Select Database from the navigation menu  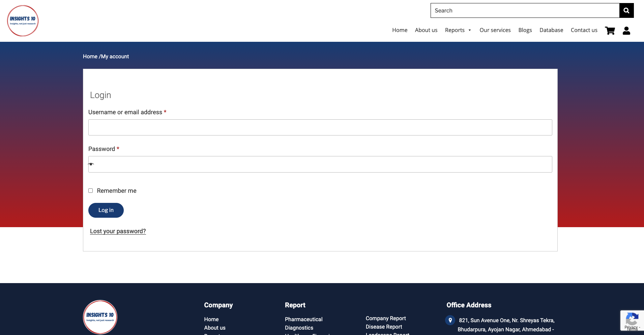click(551, 30)
